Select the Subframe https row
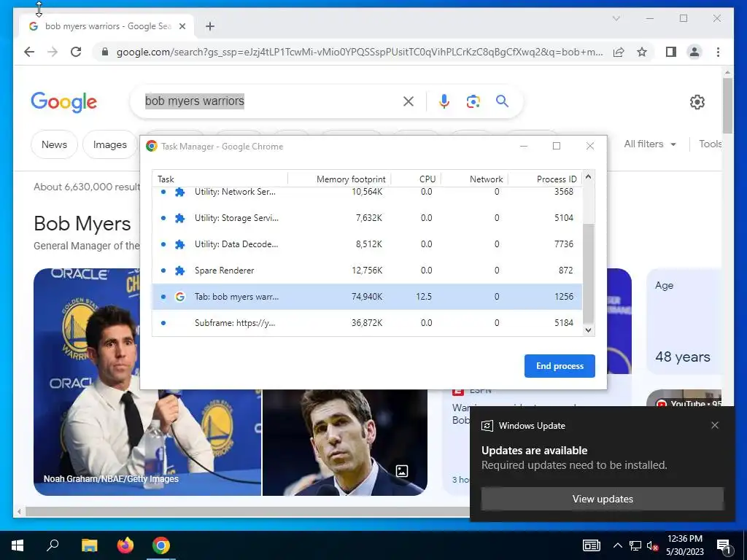747x560 pixels. click(x=368, y=323)
